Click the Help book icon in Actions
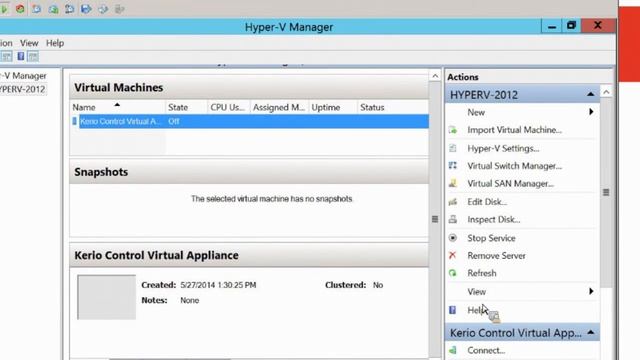The height and width of the screenshot is (360, 640). pyautogui.click(x=453, y=310)
